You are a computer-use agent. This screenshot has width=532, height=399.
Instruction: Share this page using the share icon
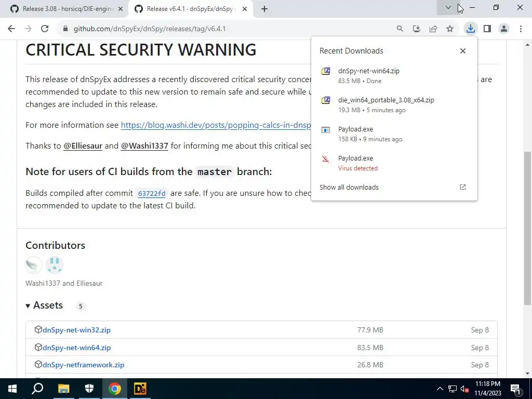coord(433,29)
